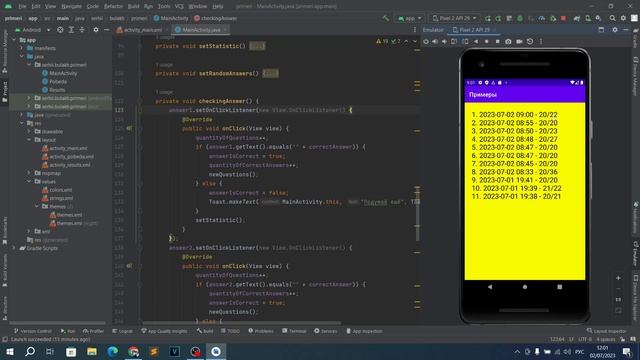The width and height of the screenshot is (640, 360).
Task: Click the emulator toolbar Home circle
Action: tap(487, 41)
